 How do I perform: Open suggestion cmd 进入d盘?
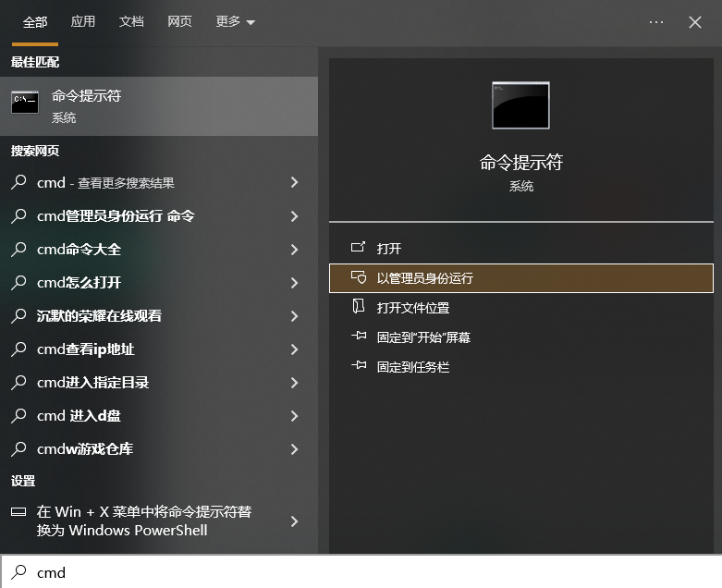click(x=159, y=416)
